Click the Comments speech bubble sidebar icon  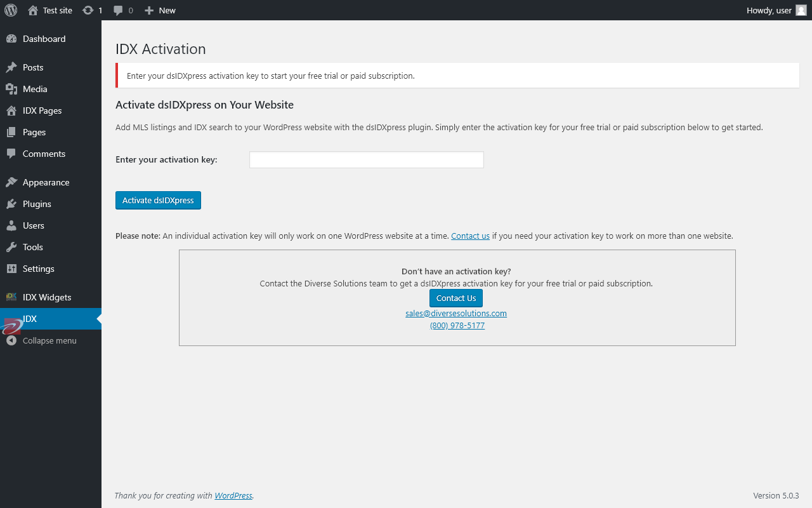(11, 154)
